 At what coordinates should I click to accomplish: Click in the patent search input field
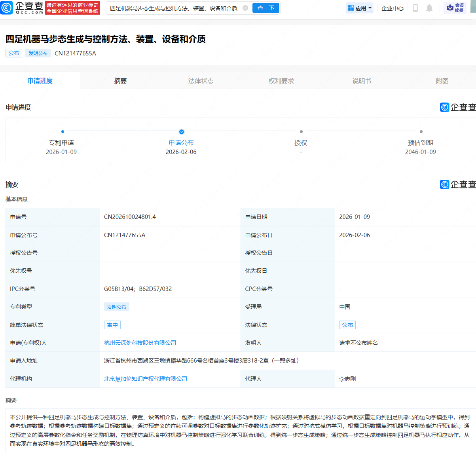click(x=174, y=8)
